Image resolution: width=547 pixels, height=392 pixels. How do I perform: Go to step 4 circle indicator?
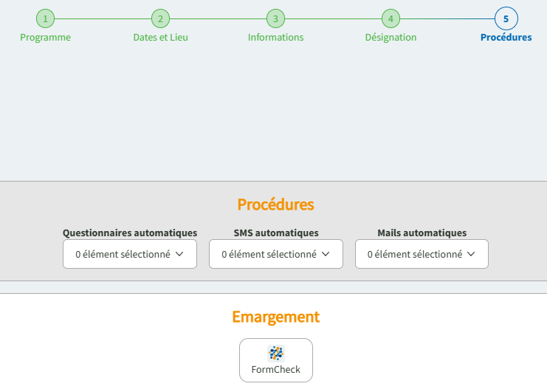pos(391,18)
